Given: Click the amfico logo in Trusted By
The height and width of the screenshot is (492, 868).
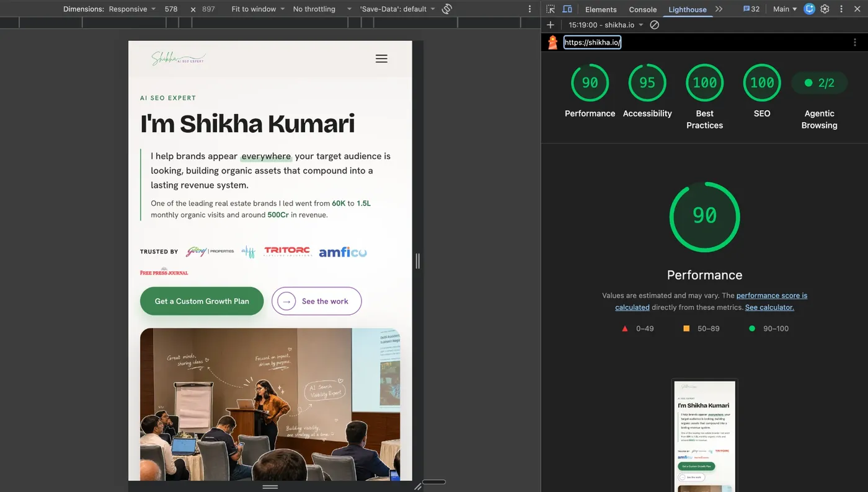Looking at the screenshot, I should tap(343, 252).
